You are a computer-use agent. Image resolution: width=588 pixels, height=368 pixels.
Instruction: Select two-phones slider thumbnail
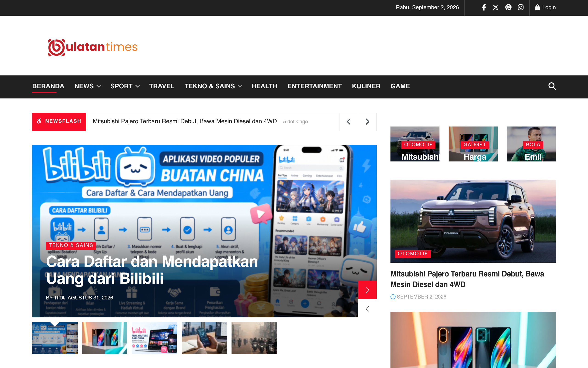[x=105, y=338]
